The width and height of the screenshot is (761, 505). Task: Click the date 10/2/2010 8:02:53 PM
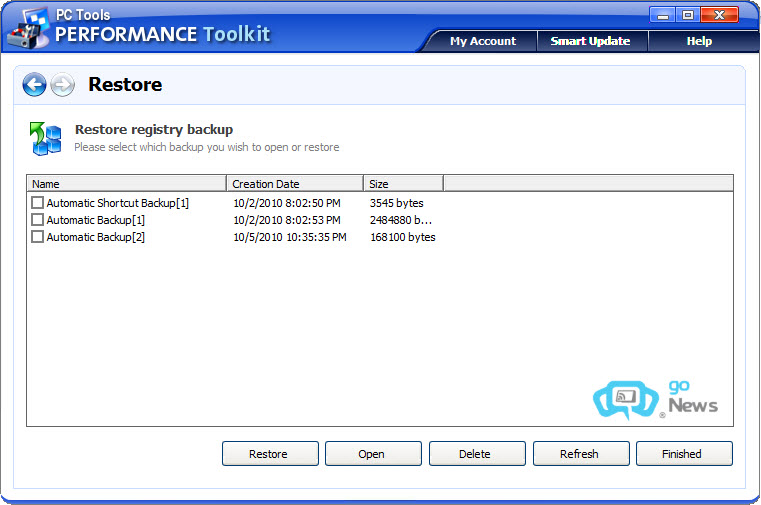pyautogui.click(x=287, y=220)
